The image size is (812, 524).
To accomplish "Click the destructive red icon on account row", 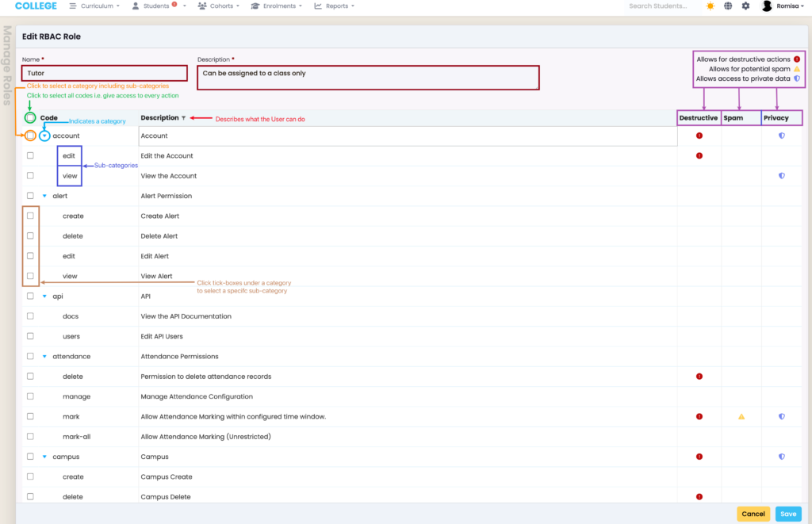I will 699,136.
